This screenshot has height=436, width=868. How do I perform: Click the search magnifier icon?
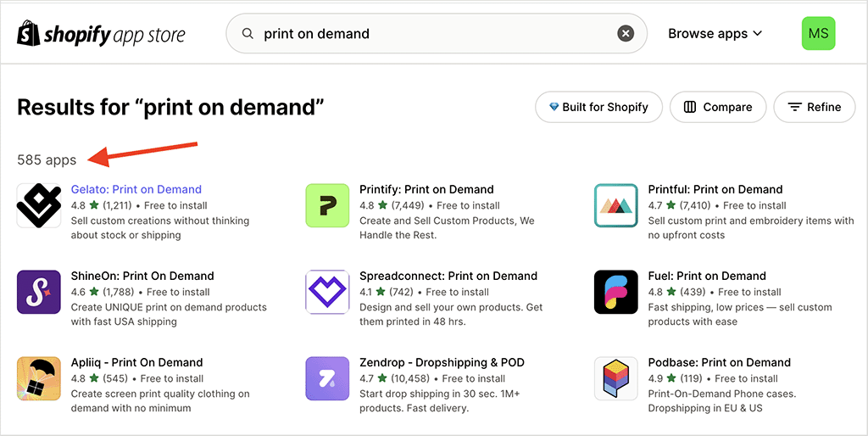[248, 34]
